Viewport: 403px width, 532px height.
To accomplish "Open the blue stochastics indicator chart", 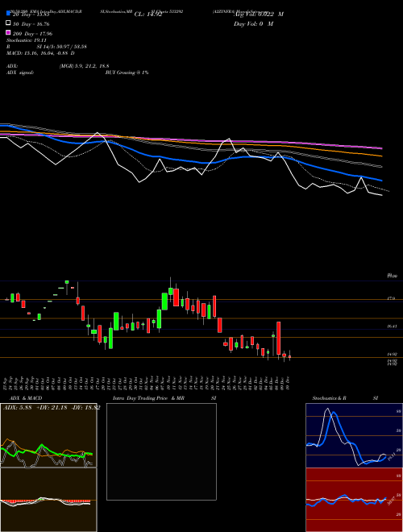I will point(354,435).
